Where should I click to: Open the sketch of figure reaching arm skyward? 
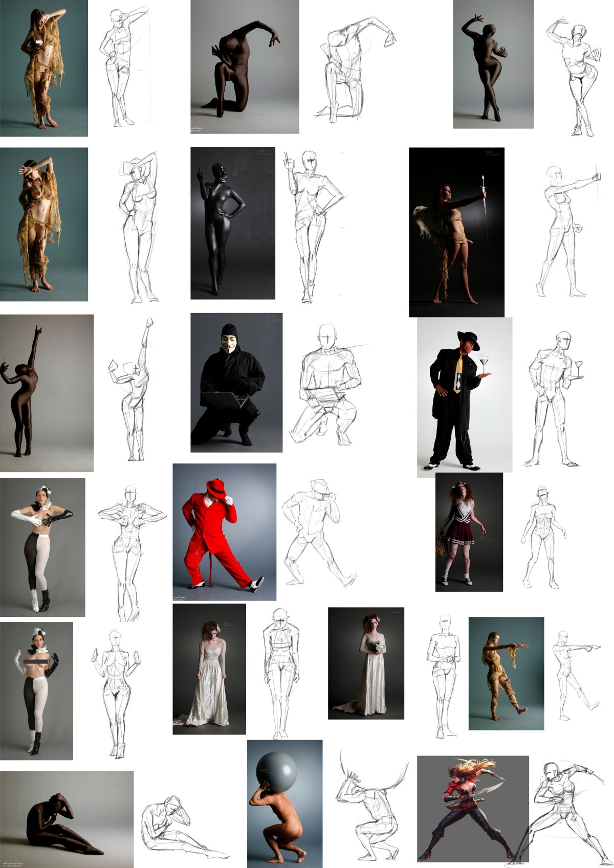coord(132,390)
